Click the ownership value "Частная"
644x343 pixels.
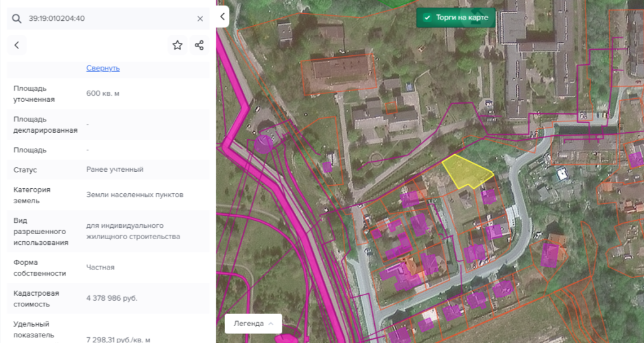pos(100,267)
